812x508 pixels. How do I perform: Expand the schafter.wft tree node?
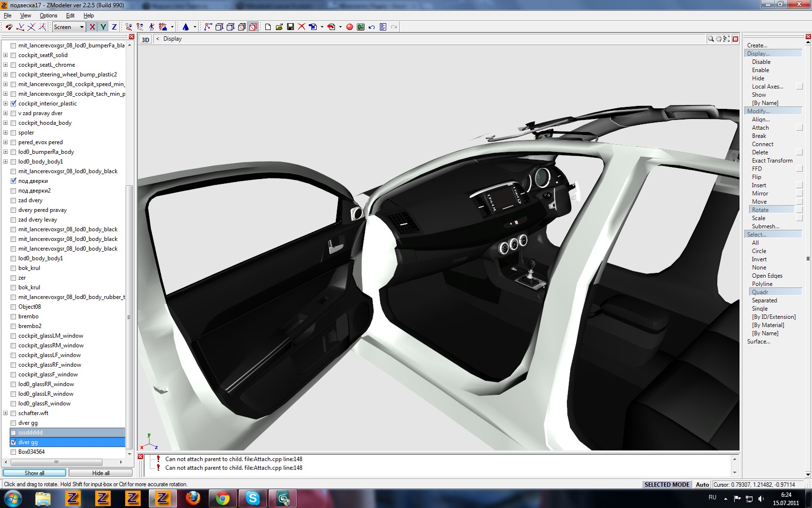click(6, 413)
